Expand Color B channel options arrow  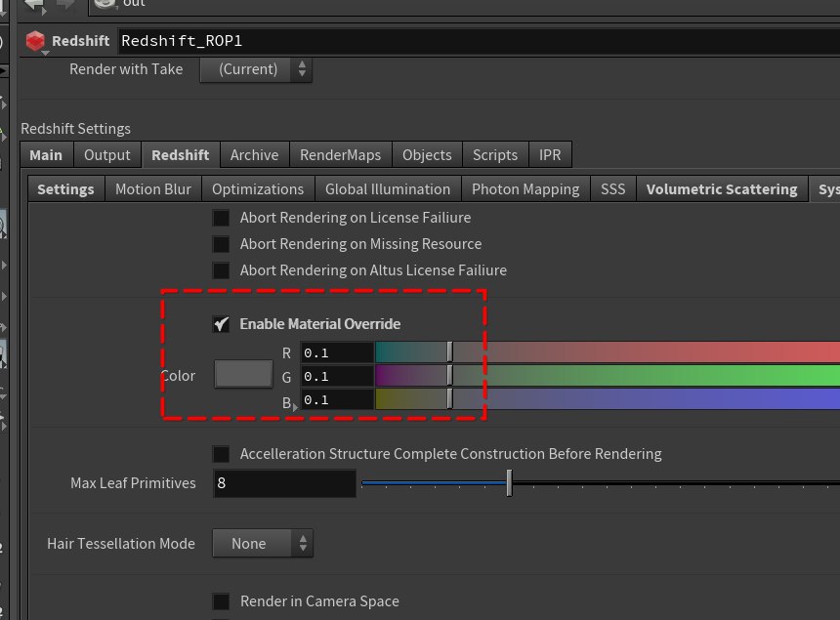click(295, 408)
